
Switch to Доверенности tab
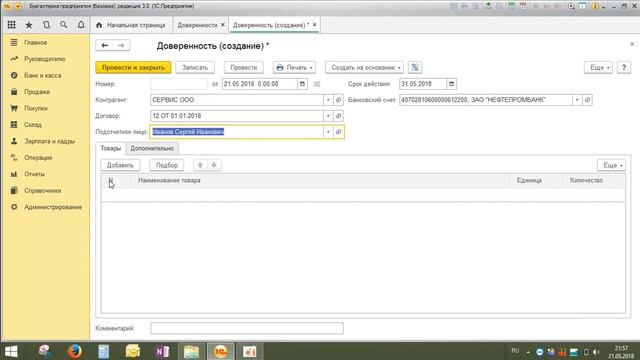click(197, 25)
